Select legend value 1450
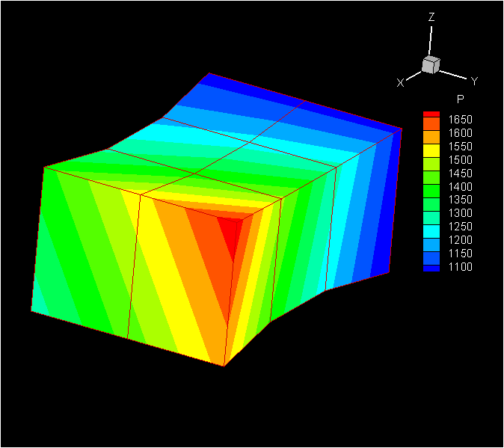This screenshot has height=448, width=504. pyautogui.click(x=461, y=174)
